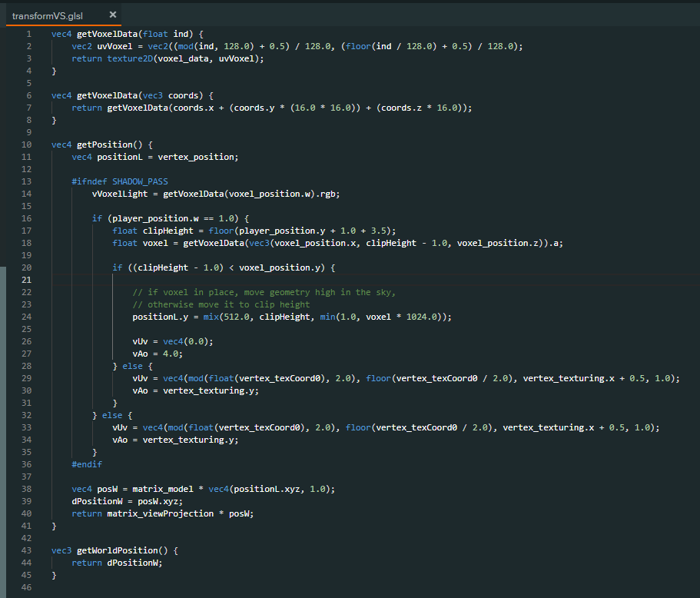Click 'player_position.w' condition on line 16

155,218
